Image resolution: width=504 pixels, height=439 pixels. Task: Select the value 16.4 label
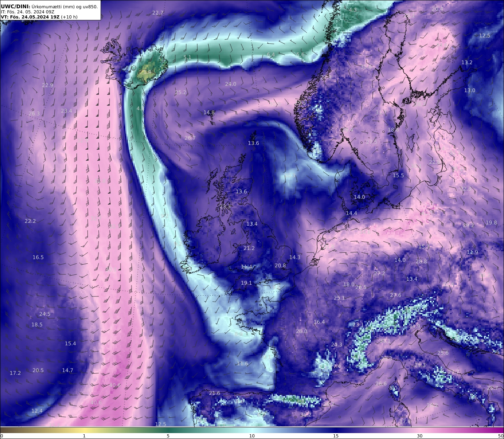click(319, 322)
